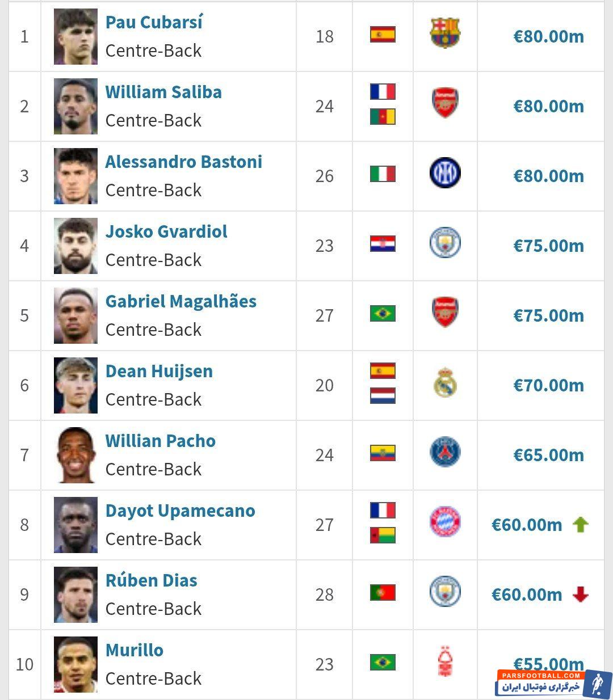Click the Ecuador flag in Pacho's row

click(383, 453)
